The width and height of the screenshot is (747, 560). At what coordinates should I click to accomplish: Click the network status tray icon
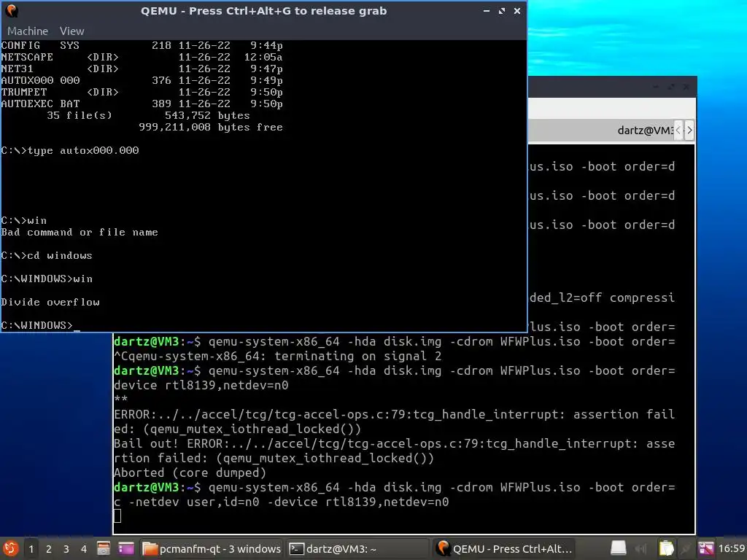(x=686, y=549)
